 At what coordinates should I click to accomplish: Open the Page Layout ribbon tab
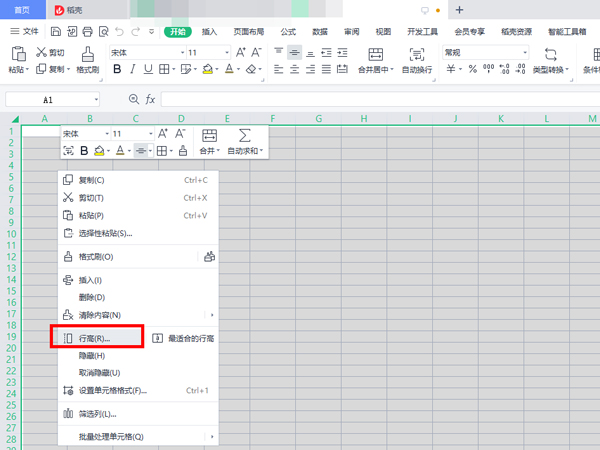coord(249,32)
